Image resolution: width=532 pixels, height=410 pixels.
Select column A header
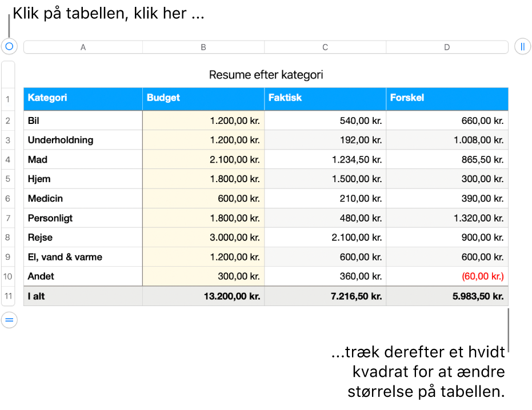coord(83,47)
